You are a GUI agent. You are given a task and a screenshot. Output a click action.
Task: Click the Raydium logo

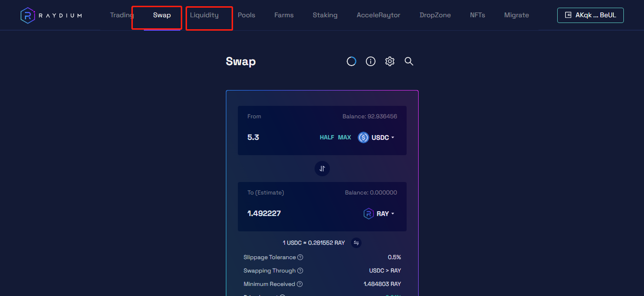tap(51, 15)
